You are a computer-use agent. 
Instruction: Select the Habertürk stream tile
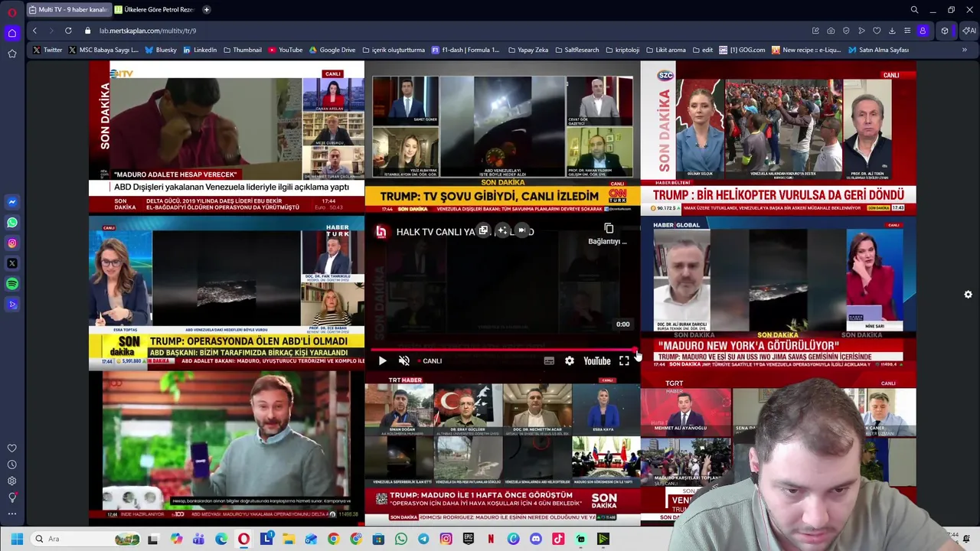227,294
